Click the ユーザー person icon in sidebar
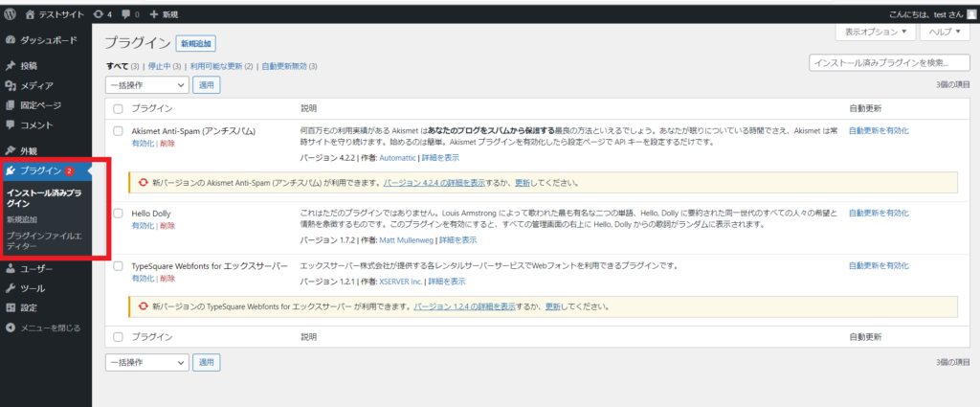 tap(10, 269)
